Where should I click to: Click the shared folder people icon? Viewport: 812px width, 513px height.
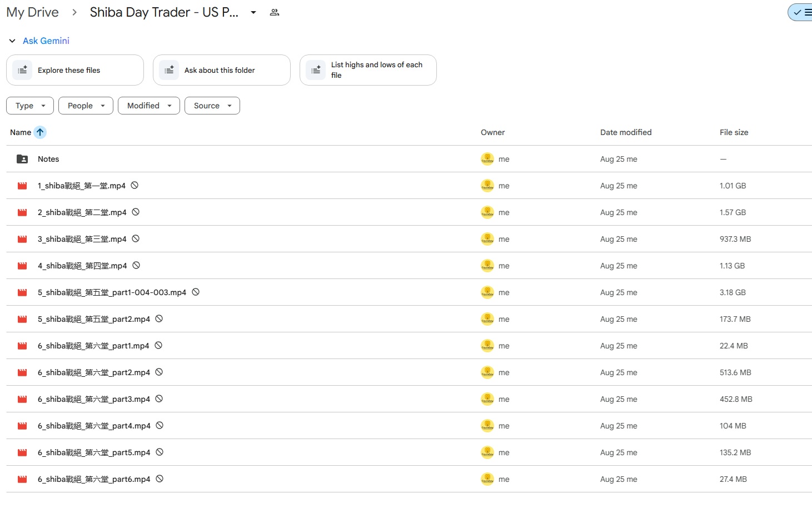pos(274,12)
